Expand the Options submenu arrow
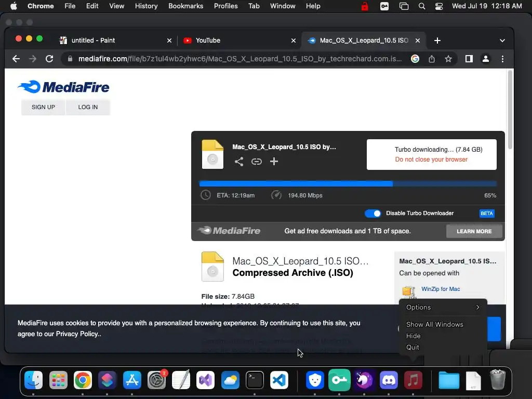This screenshot has height=399, width=532. point(477,308)
